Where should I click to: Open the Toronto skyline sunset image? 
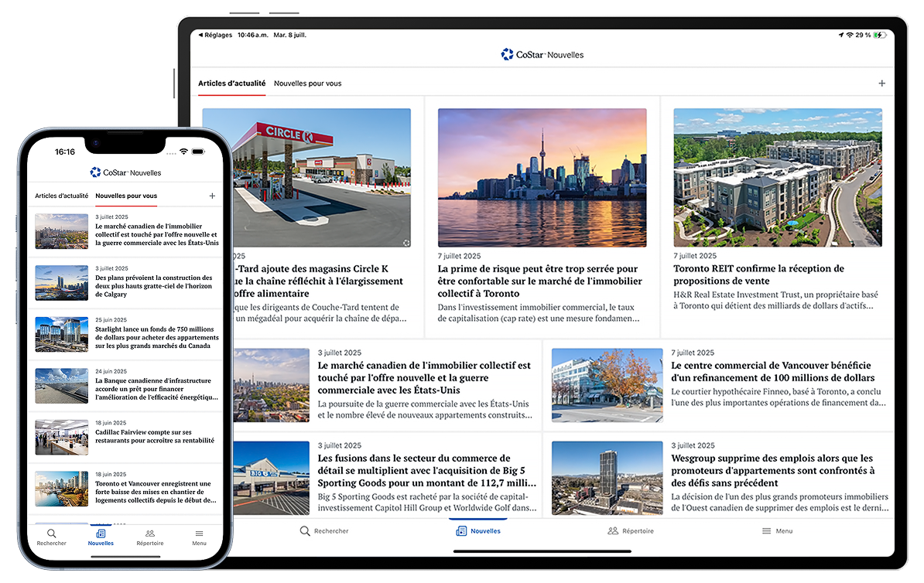click(x=542, y=178)
